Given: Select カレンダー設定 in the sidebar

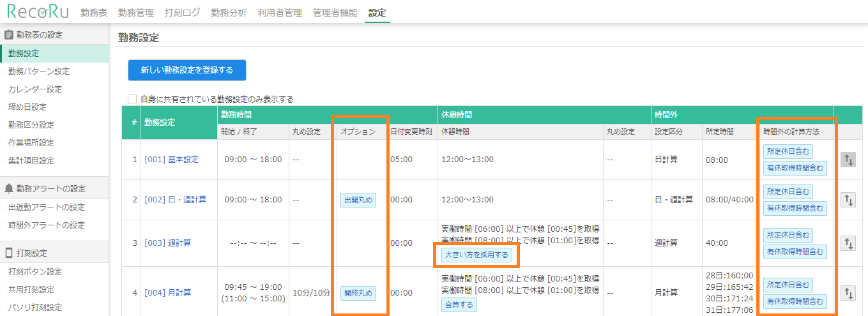Looking at the screenshot, I should (35, 89).
